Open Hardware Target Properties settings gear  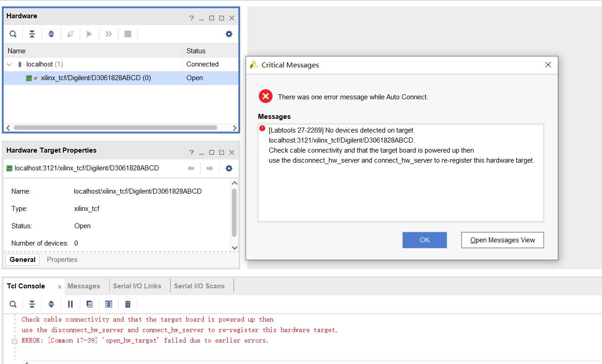click(229, 169)
